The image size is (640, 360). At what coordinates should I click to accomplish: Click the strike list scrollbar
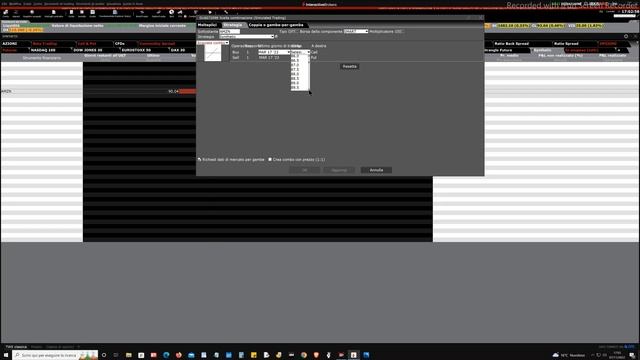[309, 72]
